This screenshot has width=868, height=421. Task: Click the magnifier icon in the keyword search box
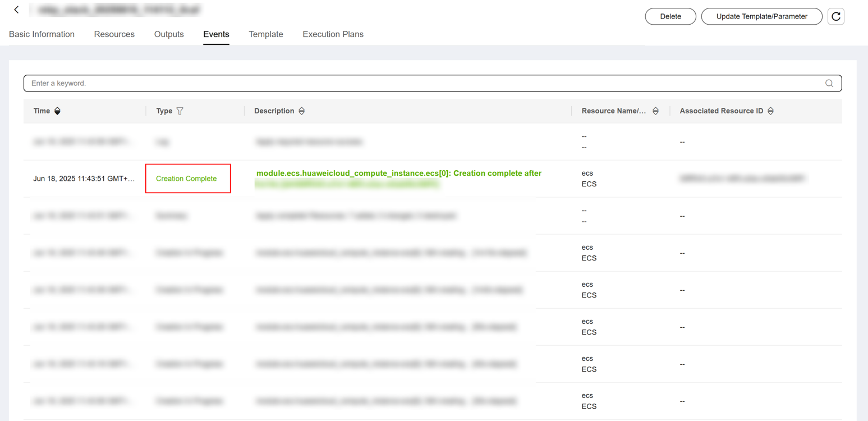pyautogui.click(x=829, y=83)
